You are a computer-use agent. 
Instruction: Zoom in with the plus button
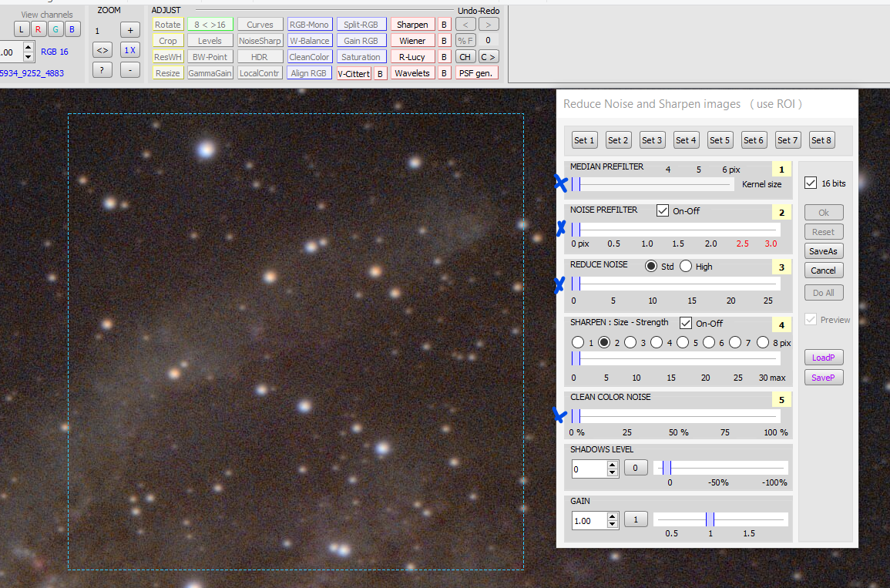click(130, 30)
